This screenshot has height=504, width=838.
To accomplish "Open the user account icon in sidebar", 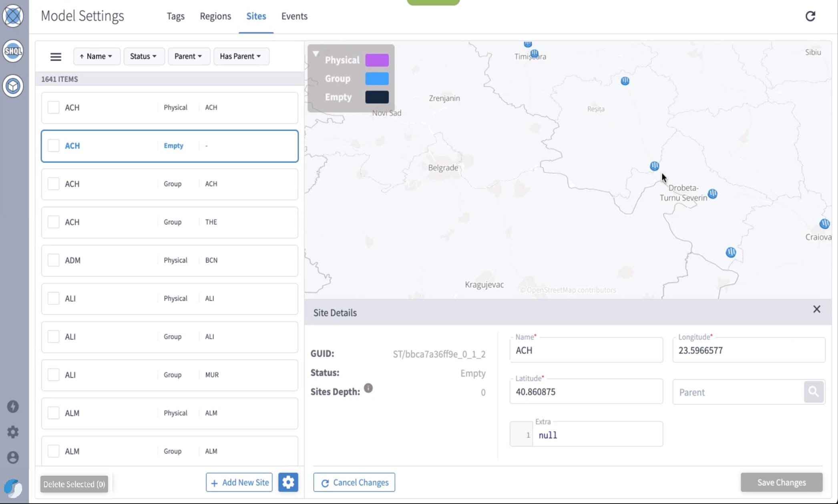I will pyautogui.click(x=13, y=458).
